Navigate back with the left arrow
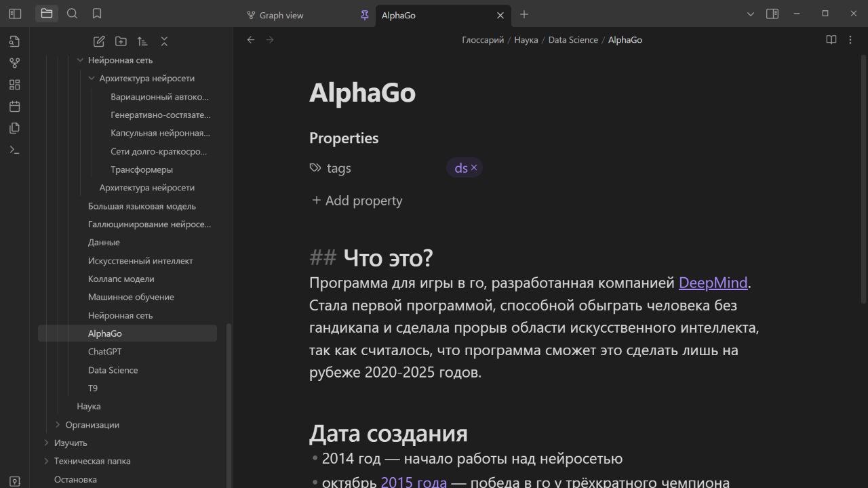Image resolution: width=868 pixels, height=488 pixels. tap(251, 40)
